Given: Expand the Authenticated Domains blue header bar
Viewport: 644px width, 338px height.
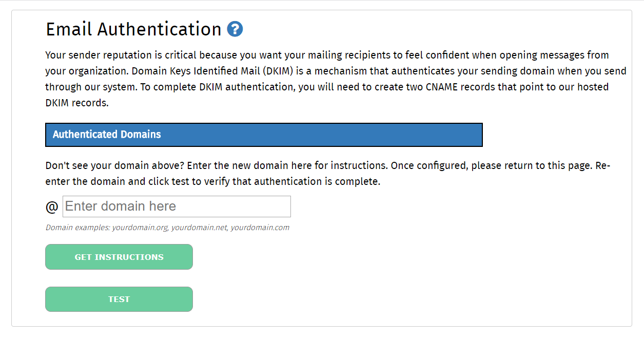Looking at the screenshot, I should point(264,135).
